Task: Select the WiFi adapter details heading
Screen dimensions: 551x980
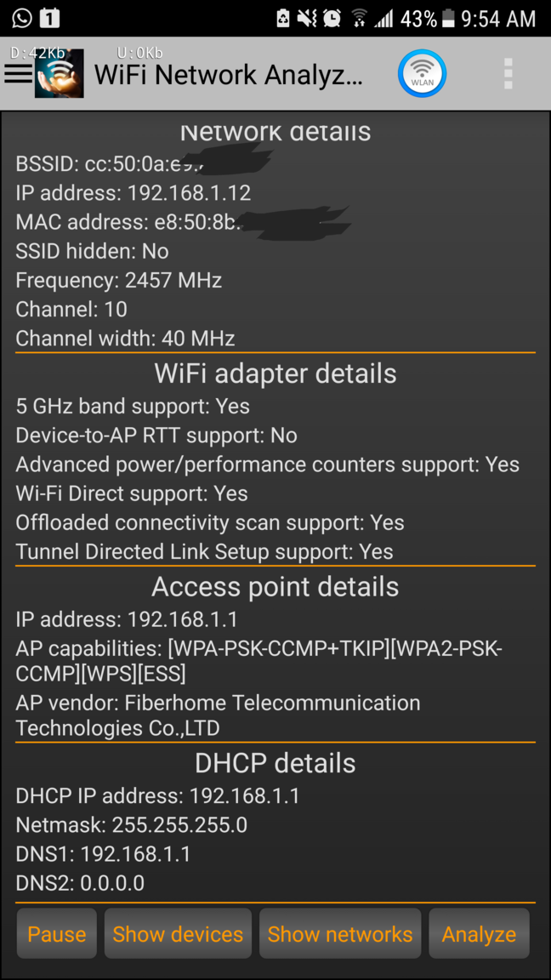Action: click(x=275, y=373)
